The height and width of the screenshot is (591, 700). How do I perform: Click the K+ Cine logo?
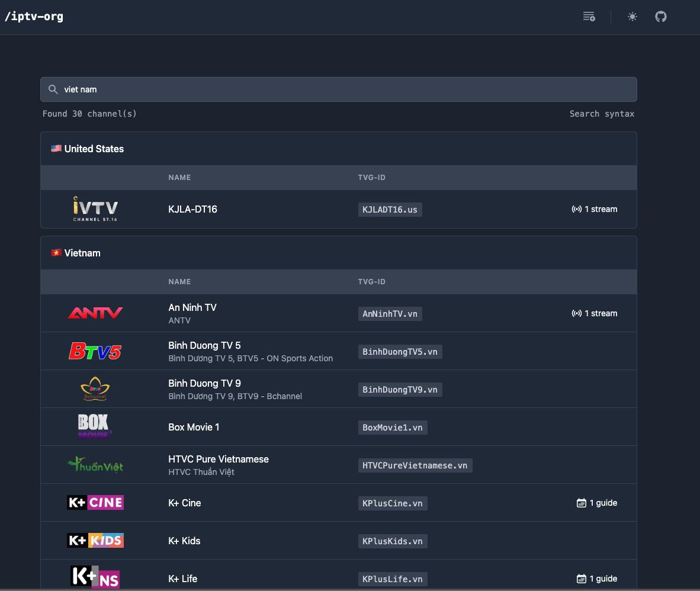point(95,503)
